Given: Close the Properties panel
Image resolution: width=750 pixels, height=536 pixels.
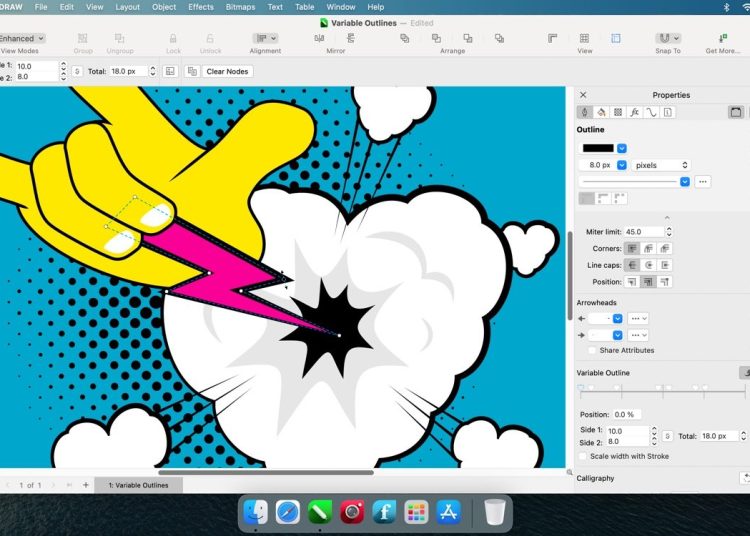Looking at the screenshot, I should [584, 95].
